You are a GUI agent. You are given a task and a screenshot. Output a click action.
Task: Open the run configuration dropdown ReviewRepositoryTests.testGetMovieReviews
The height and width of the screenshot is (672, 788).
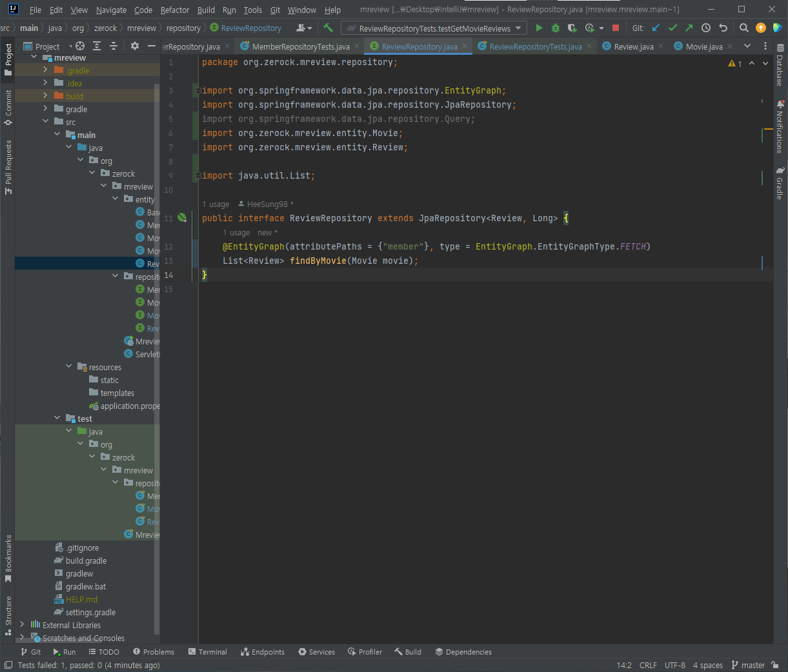click(434, 28)
